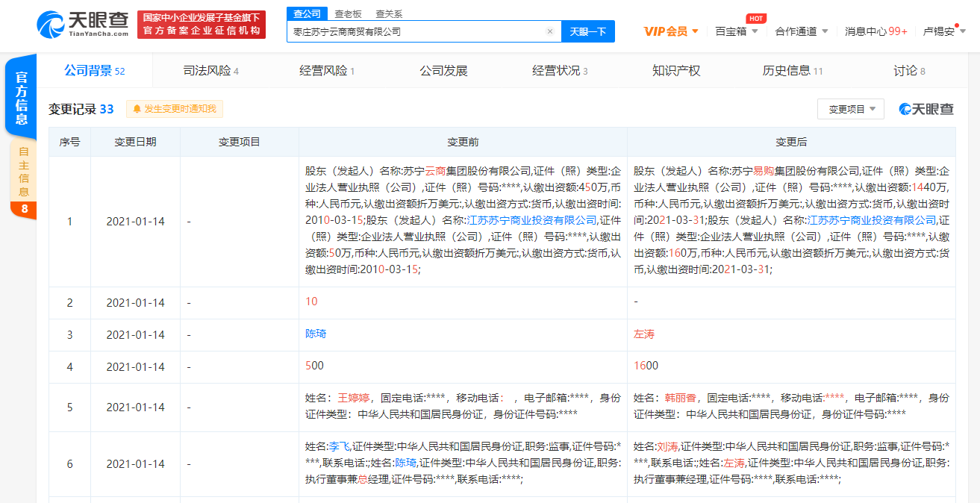Open 消息中心 notifications
This screenshot has width=980, height=503.
pos(876,31)
